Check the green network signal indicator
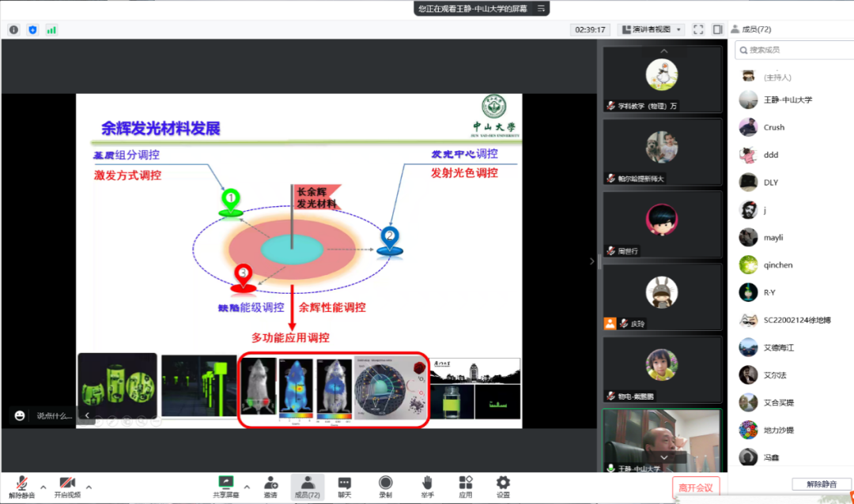The width and height of the screenshot is (854, 504). [x=51, y=29]
